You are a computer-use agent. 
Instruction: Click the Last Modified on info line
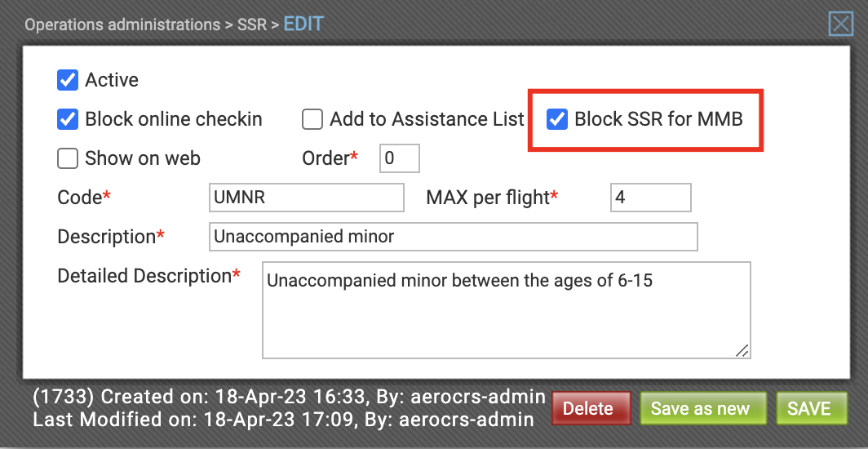(283, 419)
